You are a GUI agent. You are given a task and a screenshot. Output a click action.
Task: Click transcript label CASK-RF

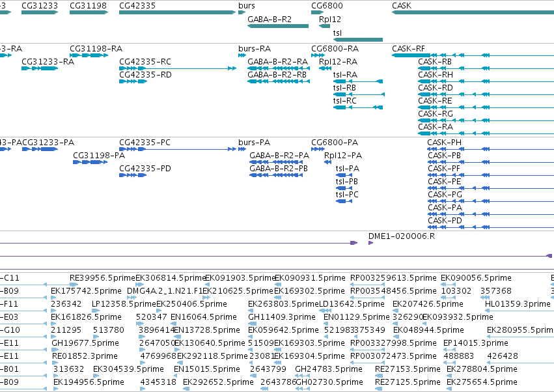408,48
